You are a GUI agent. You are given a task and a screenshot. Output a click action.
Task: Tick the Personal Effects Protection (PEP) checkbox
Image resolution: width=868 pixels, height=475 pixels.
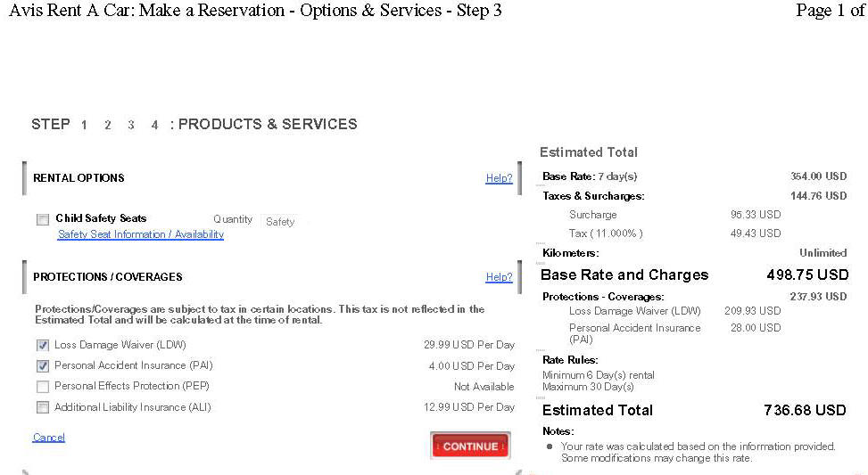43,387
